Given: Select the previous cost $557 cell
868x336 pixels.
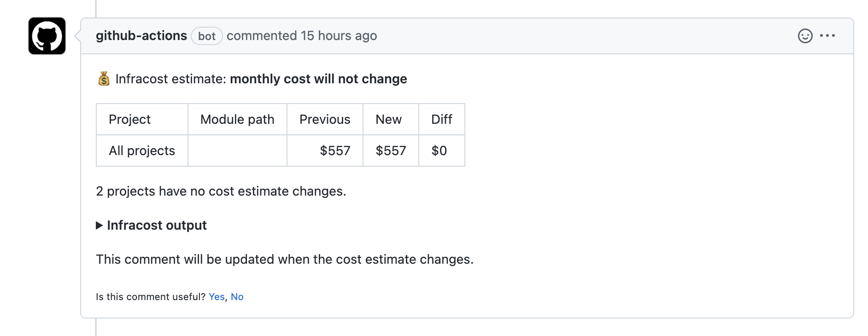Looking at the screenshot, I should click(x=325, y=151).
